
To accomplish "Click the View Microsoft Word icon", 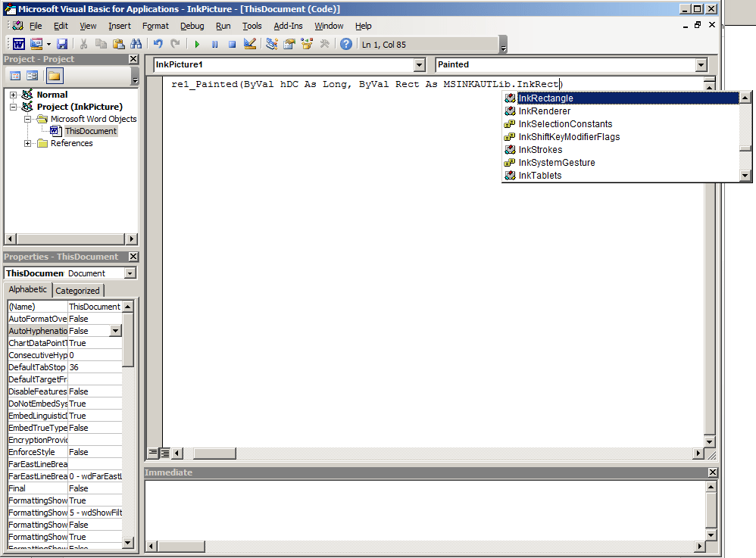I will point(18,43).
